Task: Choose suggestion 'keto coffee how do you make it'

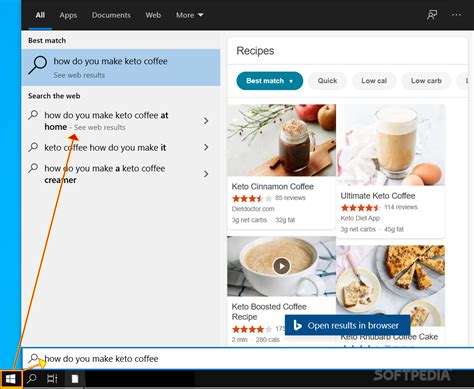Action: click(121, 147)
